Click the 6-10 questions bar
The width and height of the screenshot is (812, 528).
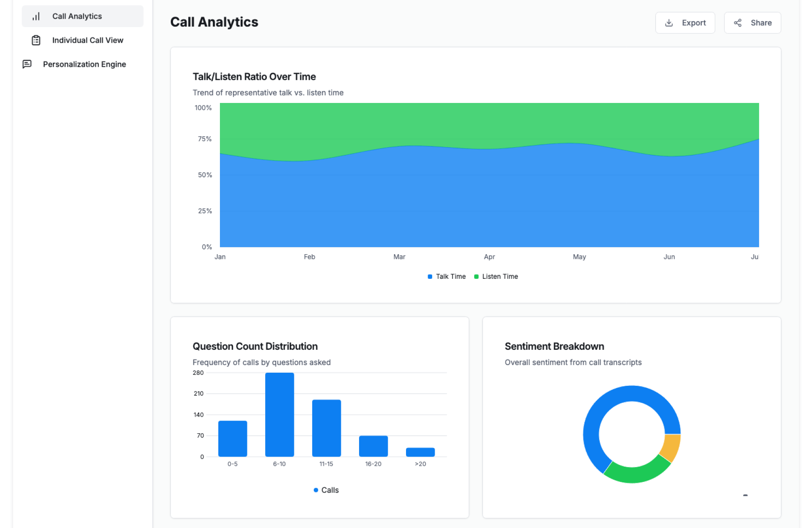279,415
